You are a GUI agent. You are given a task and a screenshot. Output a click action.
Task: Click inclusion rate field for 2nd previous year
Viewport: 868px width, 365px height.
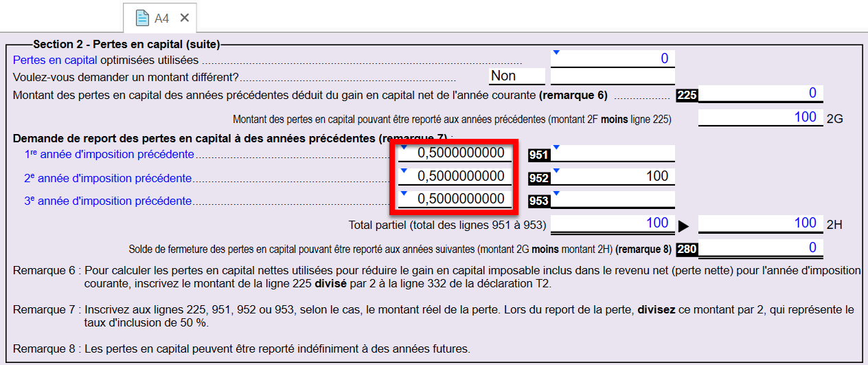click(455, 176)
